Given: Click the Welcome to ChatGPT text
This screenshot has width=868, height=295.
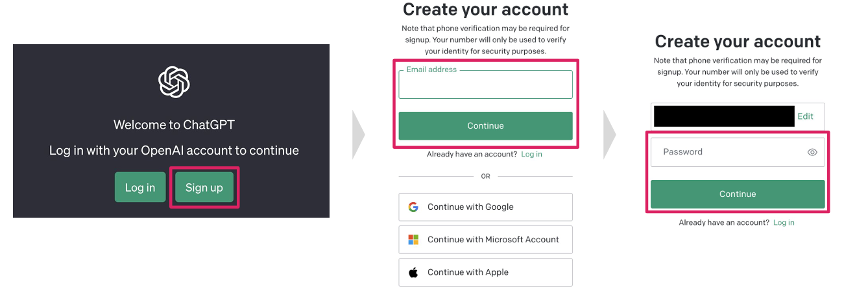Looking at the screenshot, I should (174, 125).
